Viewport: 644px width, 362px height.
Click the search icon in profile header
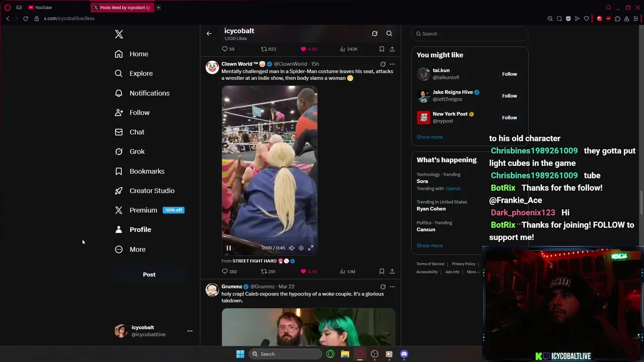click(x=389, y=34)
